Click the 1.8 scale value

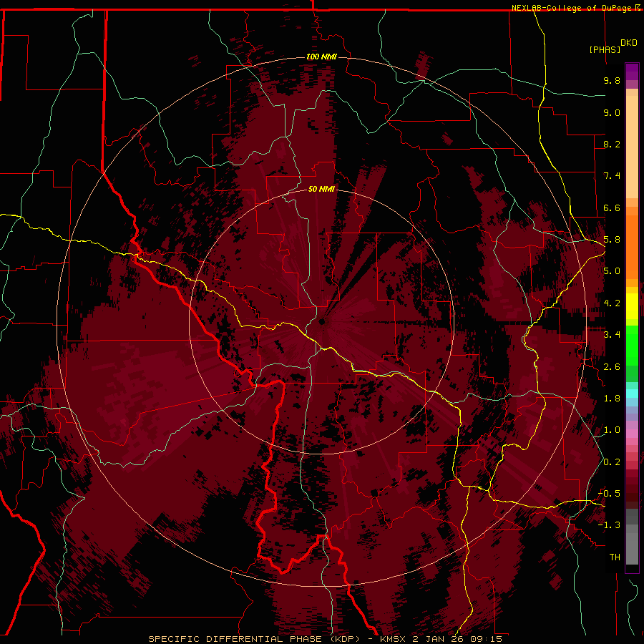point(612,399)
